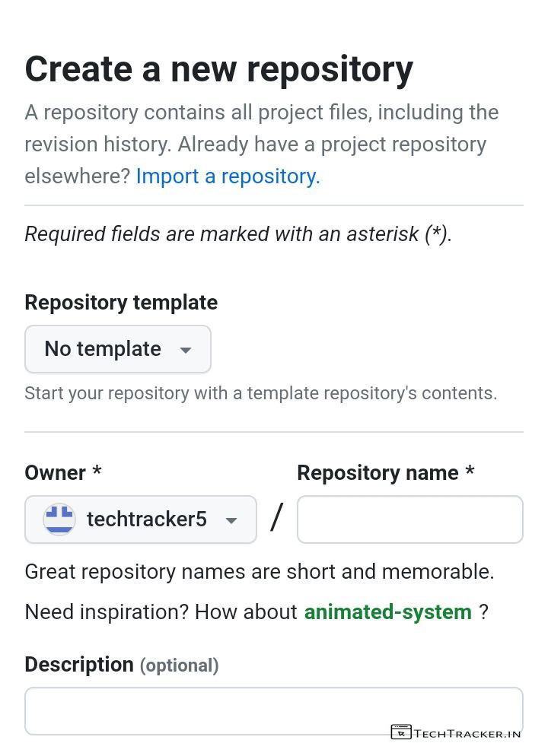548x756 pixels.
Task: Click the techtracker5 avatar icon
Action: 59,519
